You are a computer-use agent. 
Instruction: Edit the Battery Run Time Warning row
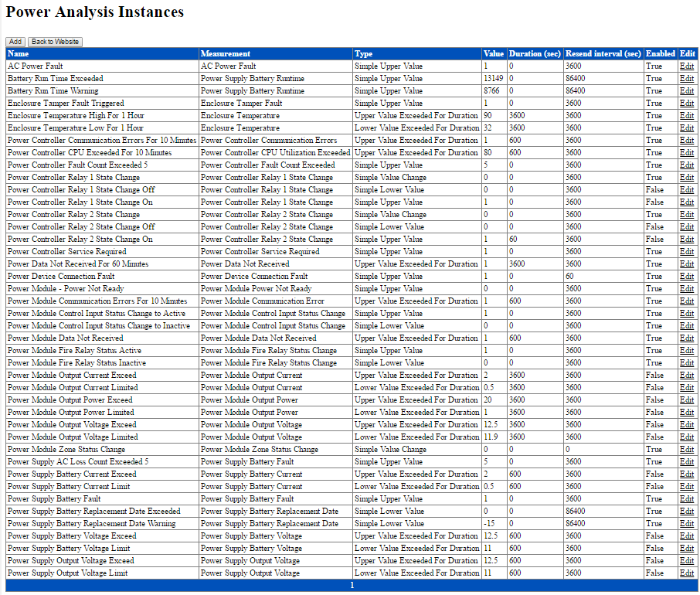tap(687, 90)
